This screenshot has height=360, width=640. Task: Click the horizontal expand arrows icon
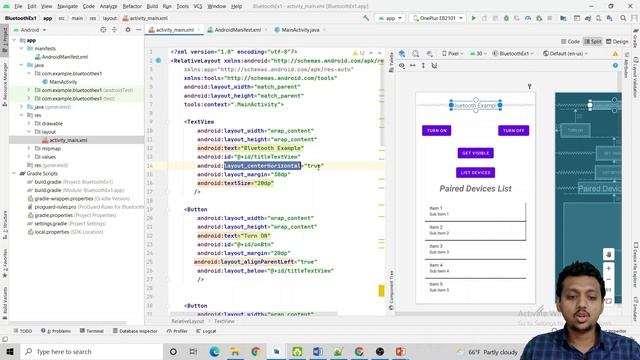coord(413,65)
